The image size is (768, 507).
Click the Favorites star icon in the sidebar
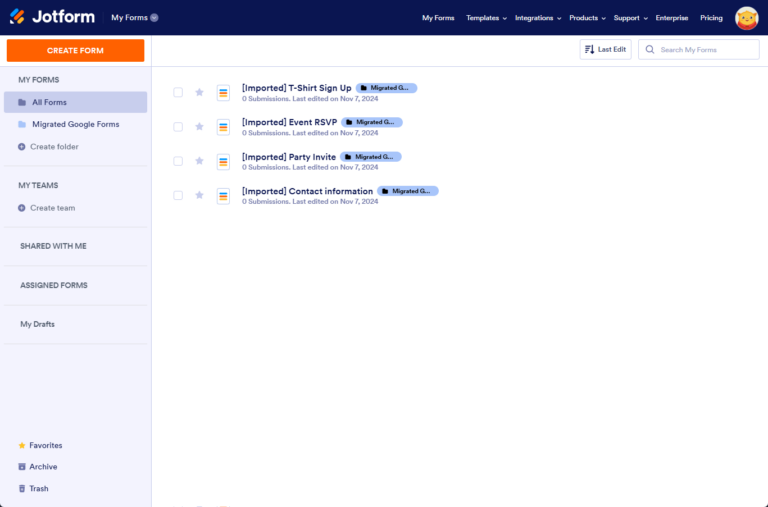pos(22,445)
